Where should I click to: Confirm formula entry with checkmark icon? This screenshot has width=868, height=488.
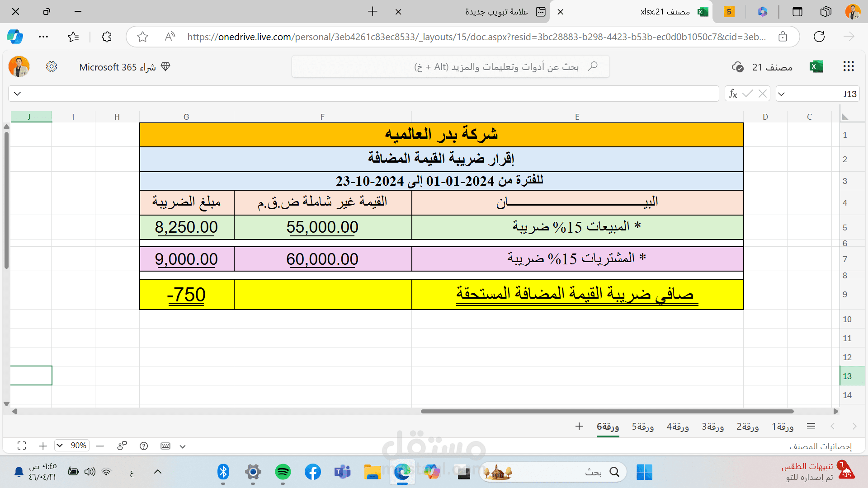tap(748, 94)
